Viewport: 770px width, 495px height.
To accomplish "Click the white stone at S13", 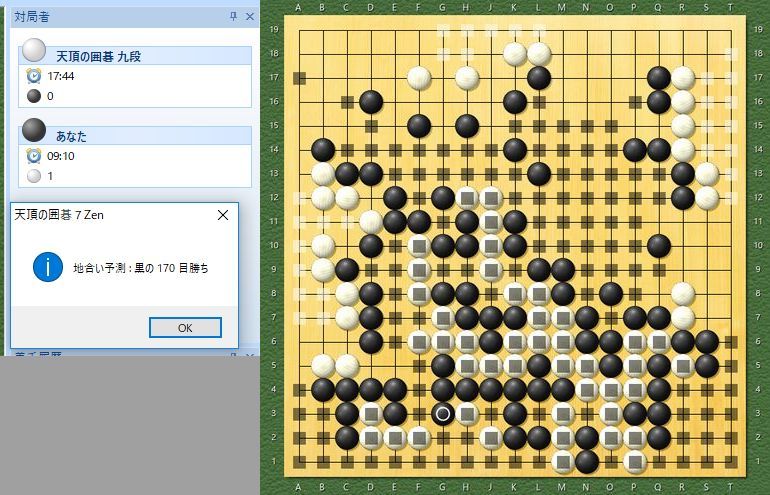I will tap(707, 174).
